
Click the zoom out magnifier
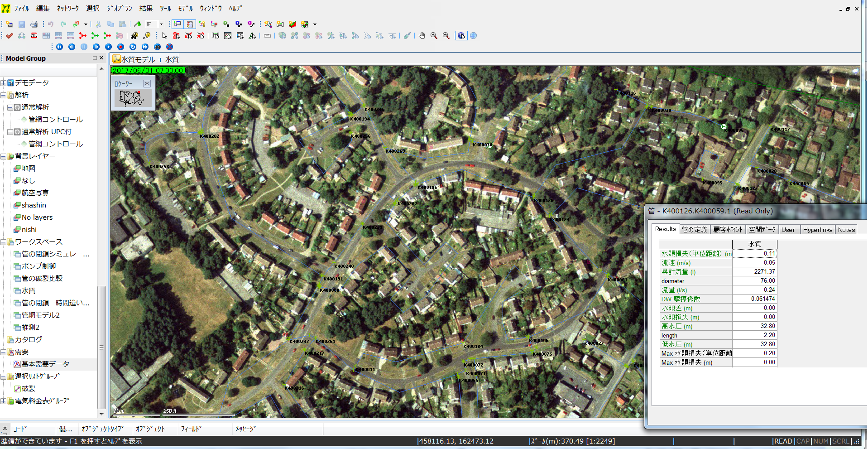(x=446, y=35)
